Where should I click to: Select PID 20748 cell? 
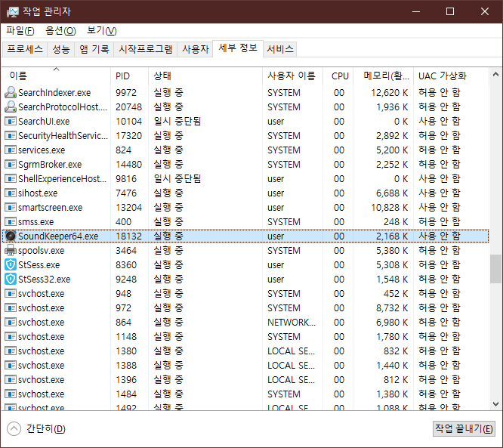pyautogui.click(x=128, y=107)
